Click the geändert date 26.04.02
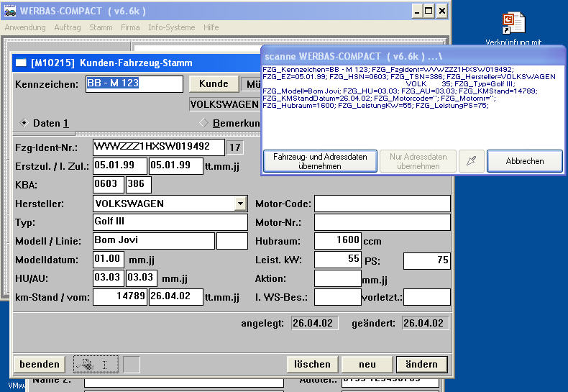568x392 pixels. [x=425, y=323]
